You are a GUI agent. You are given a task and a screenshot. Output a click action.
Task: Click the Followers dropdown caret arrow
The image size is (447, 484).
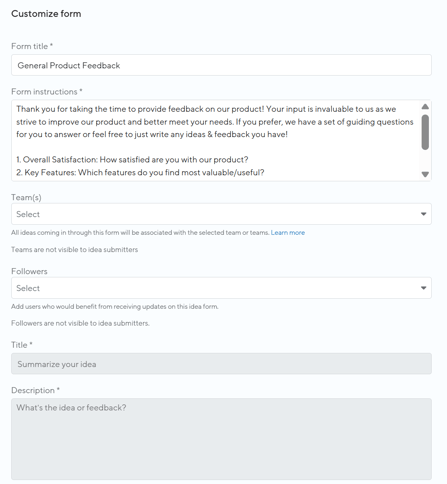click(423, 288)
